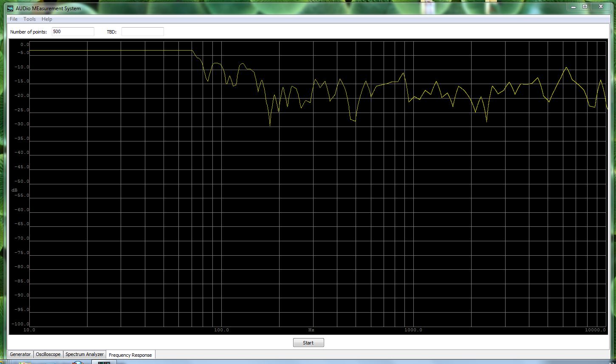The width and height of the screenshot is (616, 364).
Task: Close the AUDio MEasurement System window
Action: pyautogui.click(x=601, y=6)
